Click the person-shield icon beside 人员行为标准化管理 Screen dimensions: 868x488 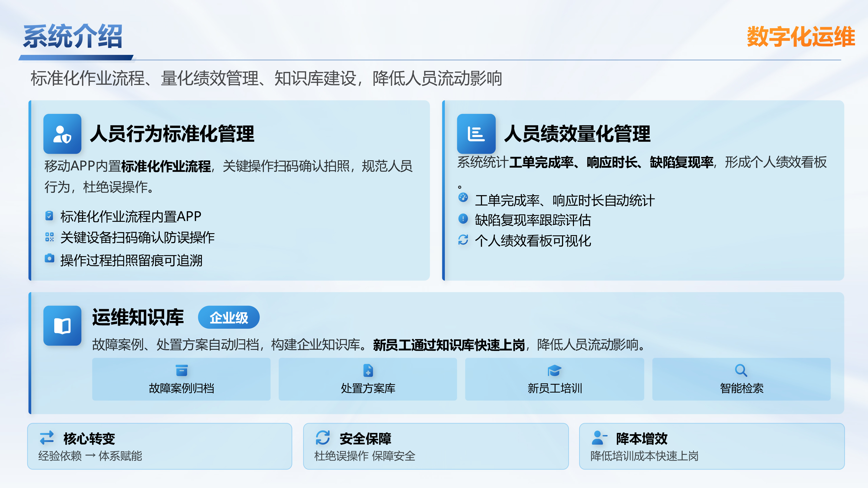click(x=62, y=134)
